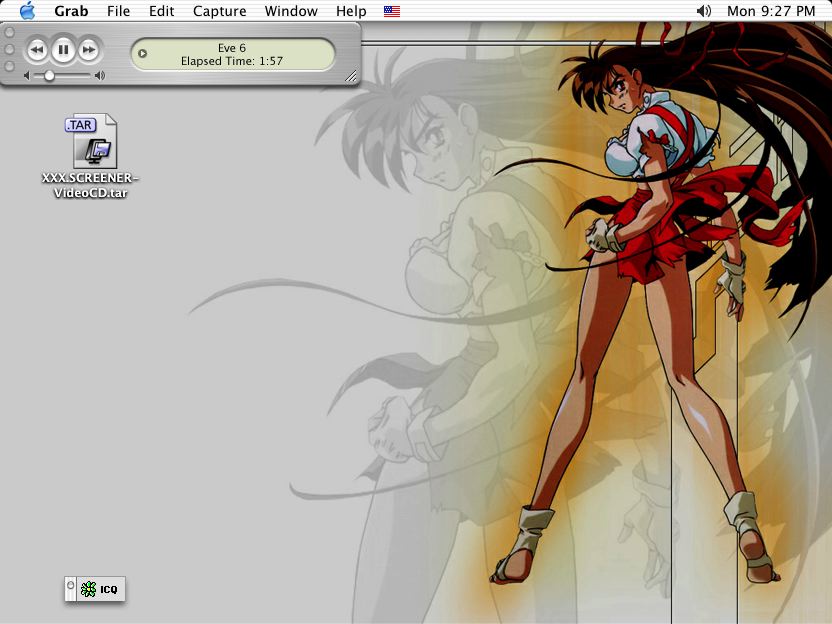Skip to previous track in iTunes

[x=37, y=50]
